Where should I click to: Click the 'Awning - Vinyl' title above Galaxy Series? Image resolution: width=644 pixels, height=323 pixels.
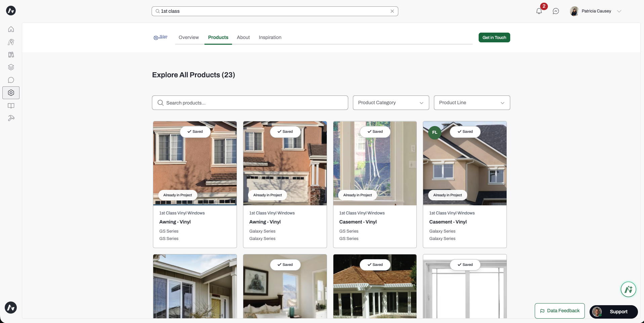[x=265, y=222]
